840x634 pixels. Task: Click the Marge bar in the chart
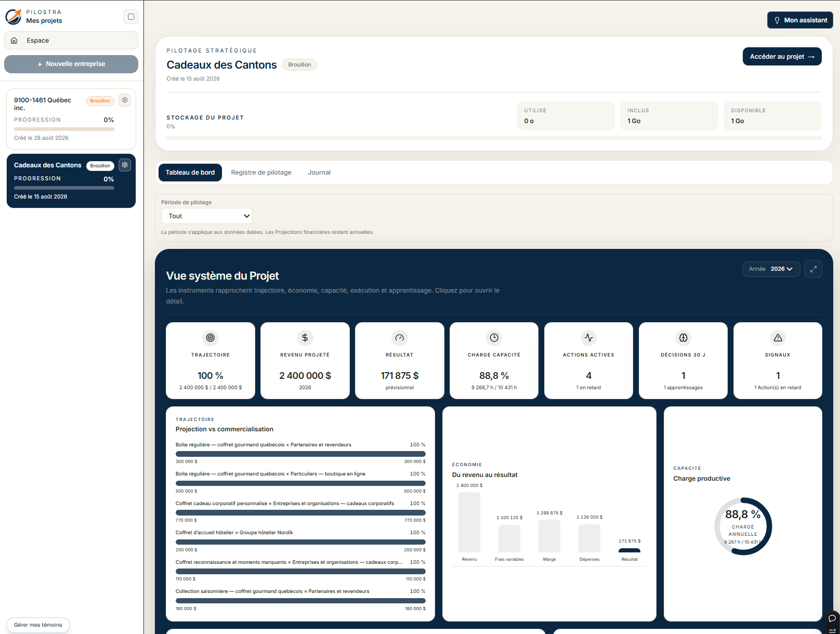pyautogui.click(x=549, y=536)
